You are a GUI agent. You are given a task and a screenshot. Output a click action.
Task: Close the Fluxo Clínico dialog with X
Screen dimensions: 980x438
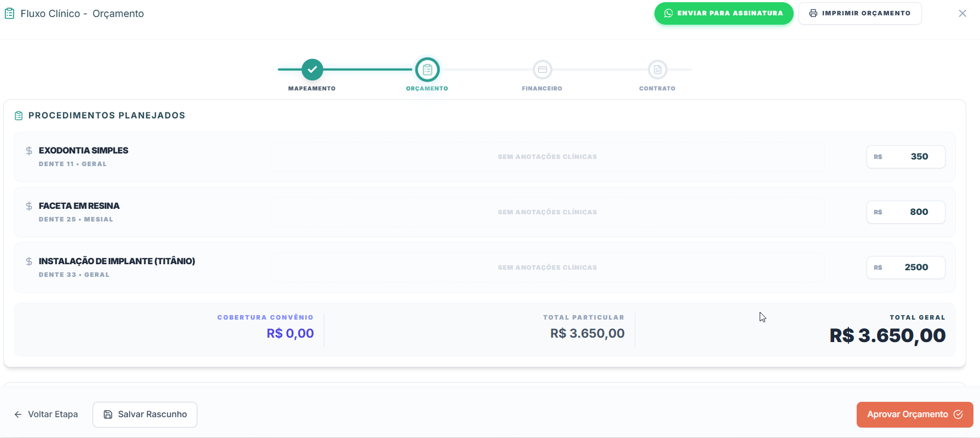point(962,13)
